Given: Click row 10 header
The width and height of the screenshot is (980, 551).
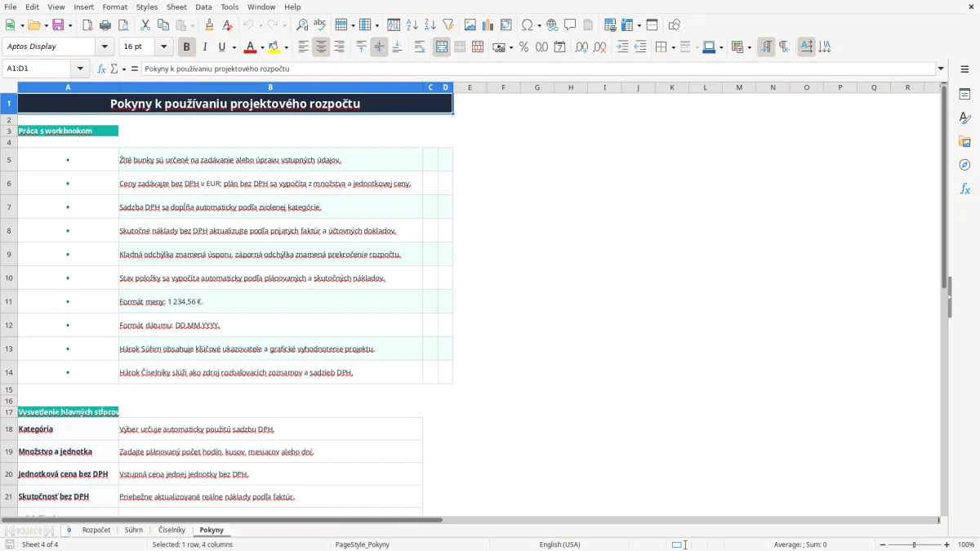Looking at the screenshot, I should (x=9, y=278).
